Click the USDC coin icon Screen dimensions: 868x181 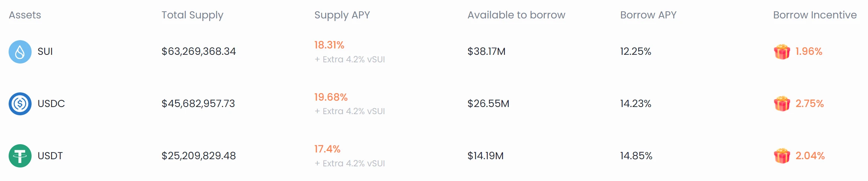[x=20, y=104]
